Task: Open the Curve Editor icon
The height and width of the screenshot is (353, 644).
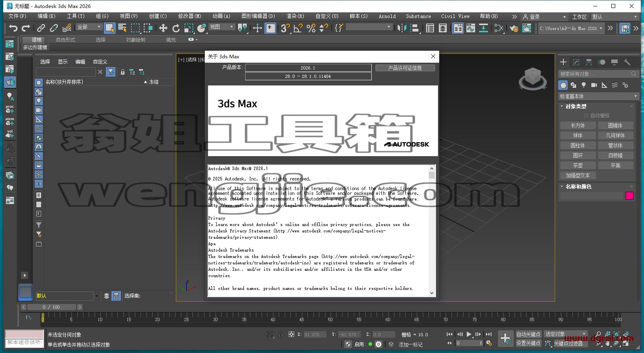Action: 471,28
